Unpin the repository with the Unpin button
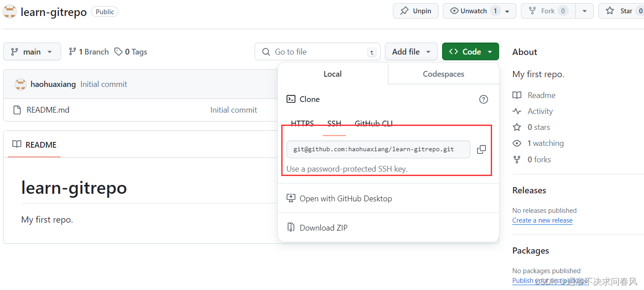The height and width of the screenshot is (290, 644). [x=415, y=11]
